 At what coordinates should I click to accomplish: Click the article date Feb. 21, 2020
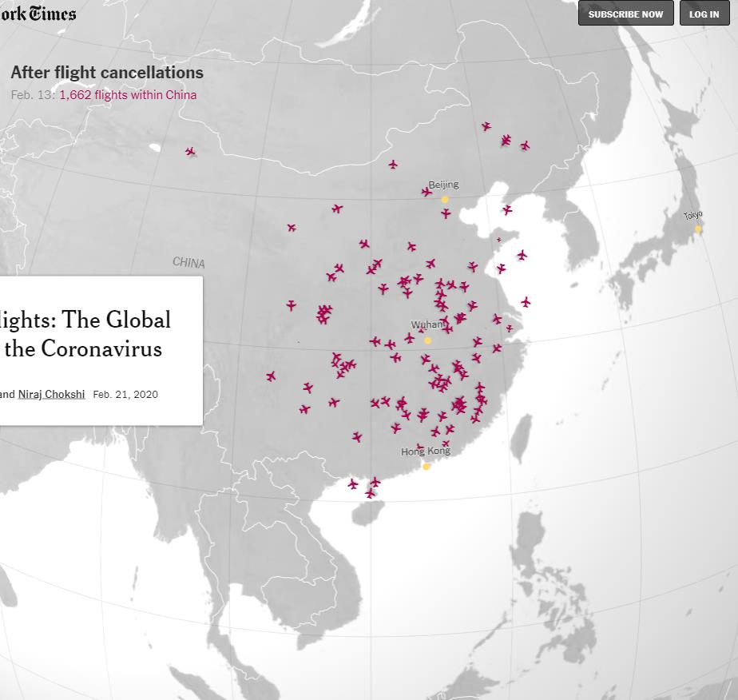[x=125, y=394]
